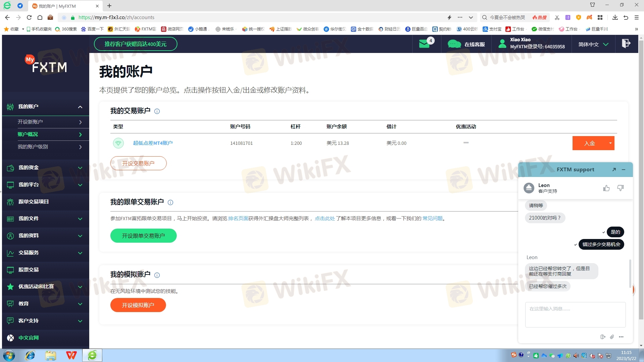Click info icon next to 我的交易账户
Viewport: 644px width, 362px height.
pyautogui.click(x=157, y=111)
